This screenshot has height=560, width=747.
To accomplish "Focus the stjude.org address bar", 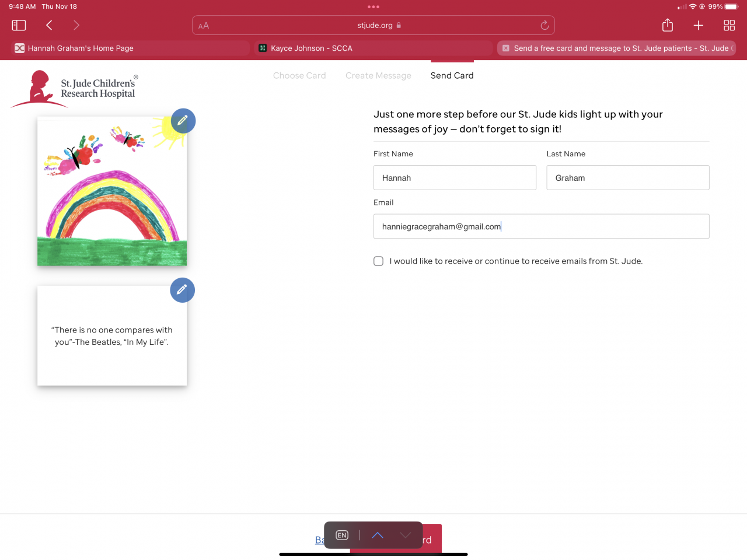I will point(373,25).
